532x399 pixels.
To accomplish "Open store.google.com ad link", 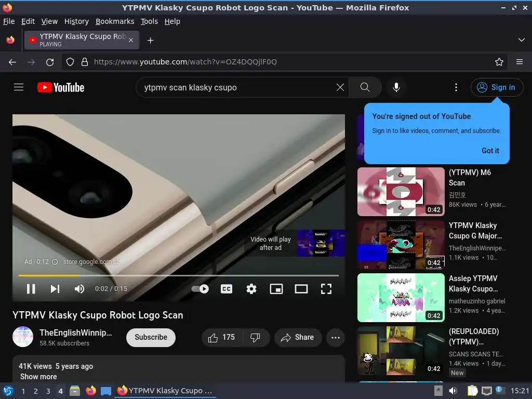I will pos(90,262).
